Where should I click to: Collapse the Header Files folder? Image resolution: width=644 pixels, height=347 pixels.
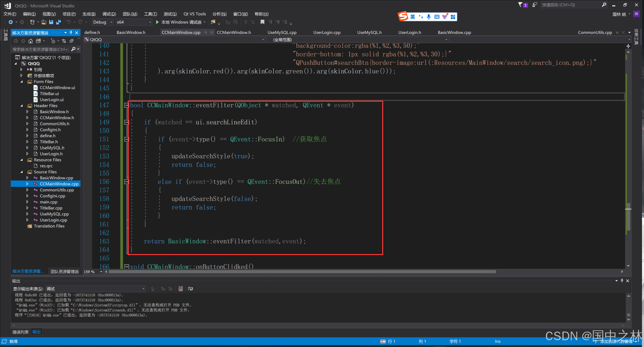(22, 106)
